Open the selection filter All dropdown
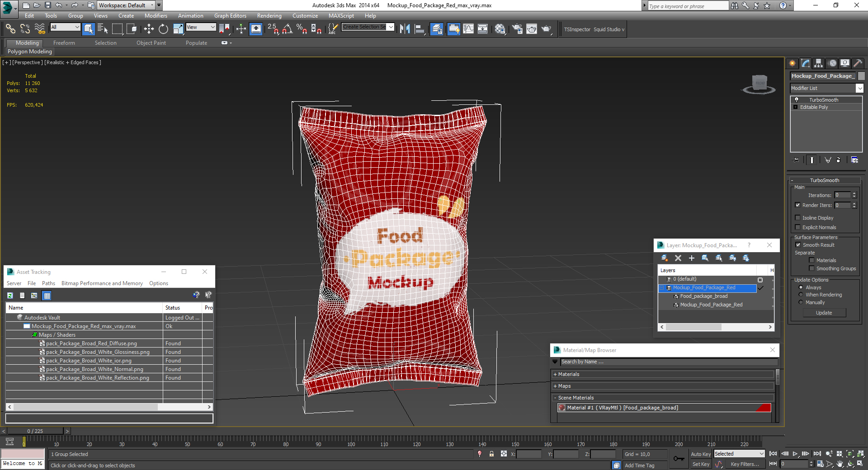The image size is (868, 470). [65, 27]
